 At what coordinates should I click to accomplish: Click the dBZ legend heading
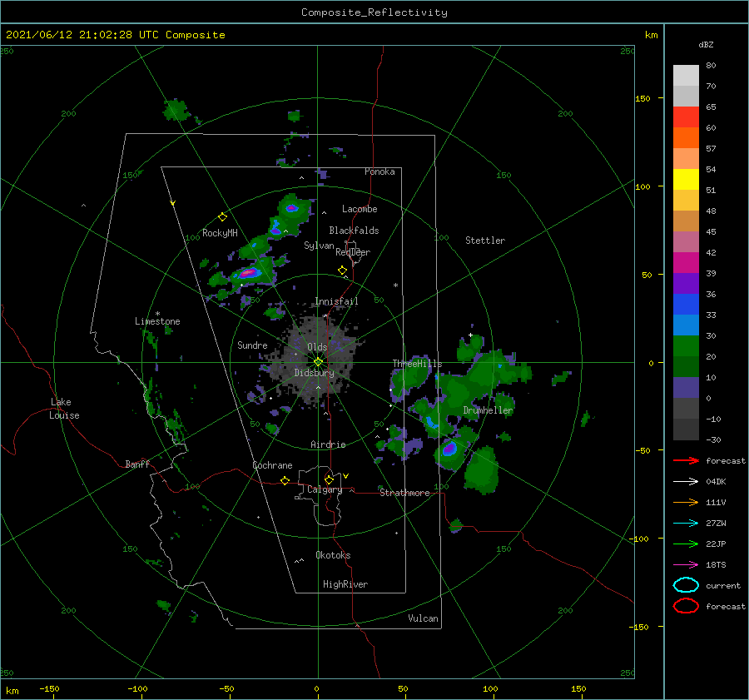(706, 44)
